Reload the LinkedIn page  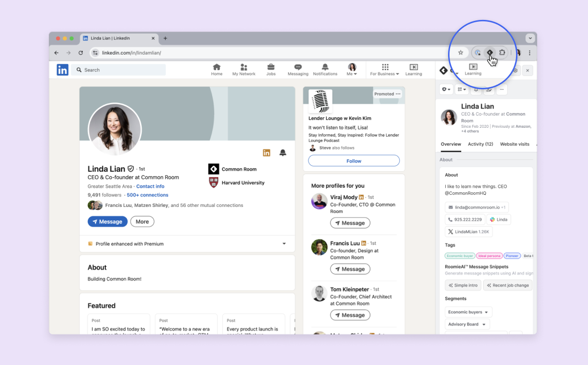[x=81, y=53]
